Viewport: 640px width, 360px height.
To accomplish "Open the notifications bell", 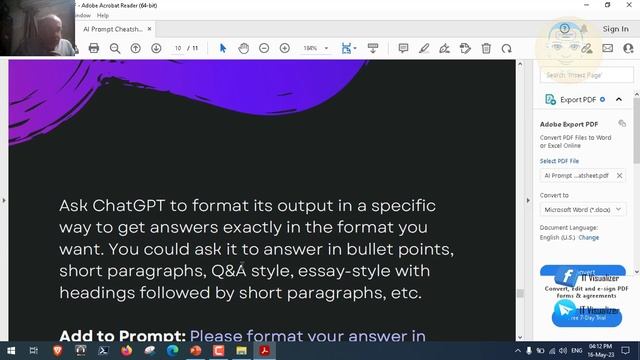I will (584, 29).
